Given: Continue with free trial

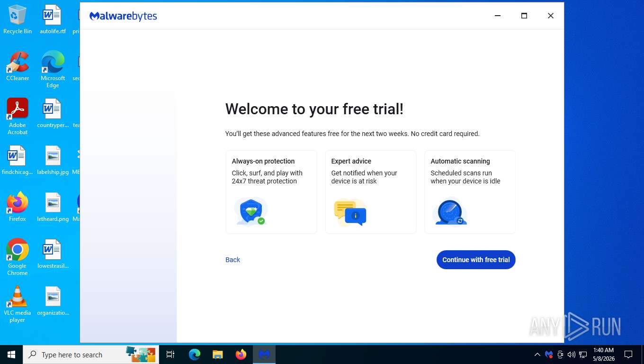Looking at the screenshot, I should click(476, 260).
